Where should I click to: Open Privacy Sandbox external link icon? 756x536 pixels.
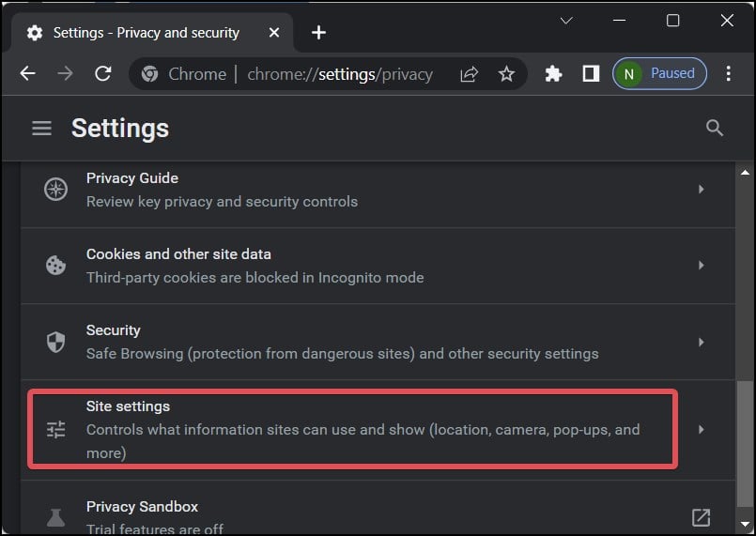point(701,517)
